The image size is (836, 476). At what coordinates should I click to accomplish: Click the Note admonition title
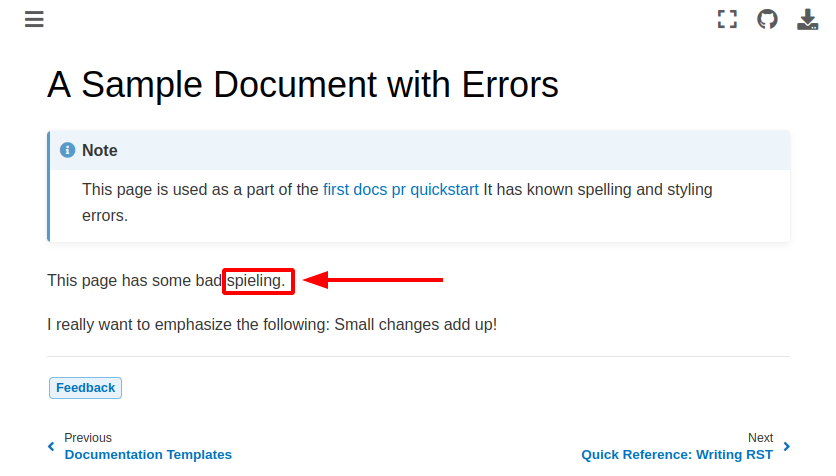pos(100,150)
